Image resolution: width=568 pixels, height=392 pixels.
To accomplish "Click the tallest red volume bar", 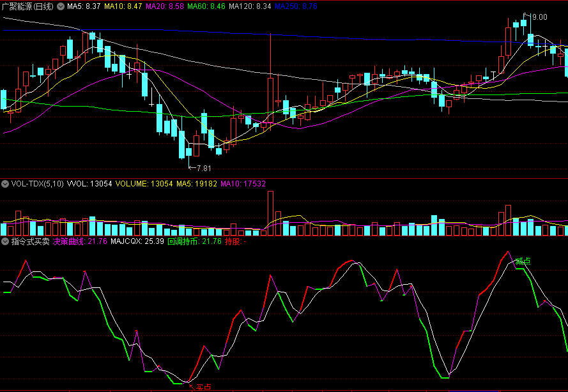I will pyautogui.click(x=271, y=213).
